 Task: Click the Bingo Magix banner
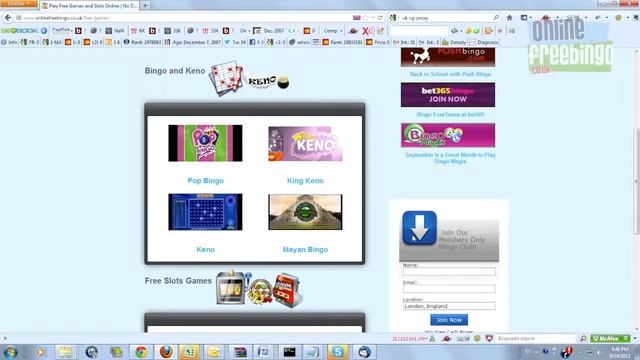(x=448, y=135)
